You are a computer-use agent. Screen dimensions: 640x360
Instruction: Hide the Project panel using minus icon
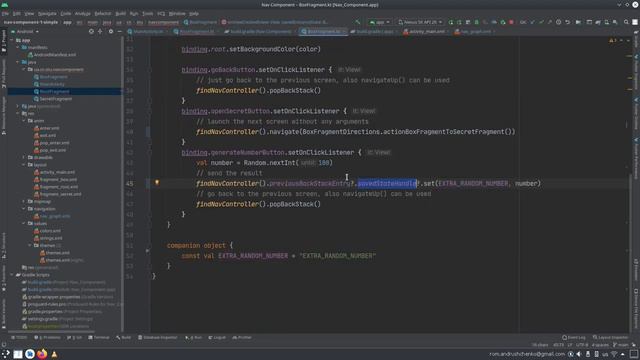[x=119, y=31]
